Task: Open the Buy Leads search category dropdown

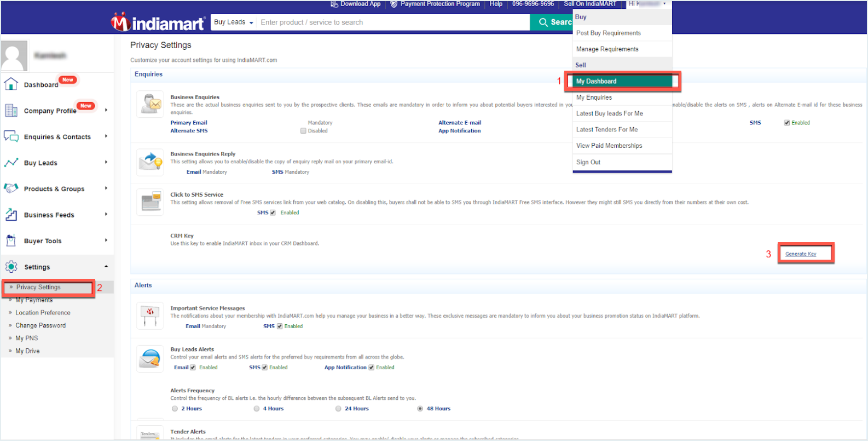Action: click(234, 22)
